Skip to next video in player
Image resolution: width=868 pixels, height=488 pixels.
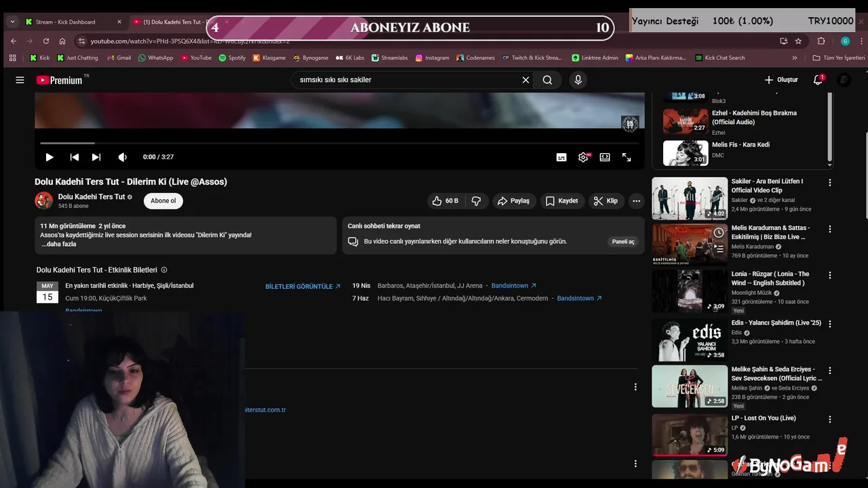click(96, 157)
